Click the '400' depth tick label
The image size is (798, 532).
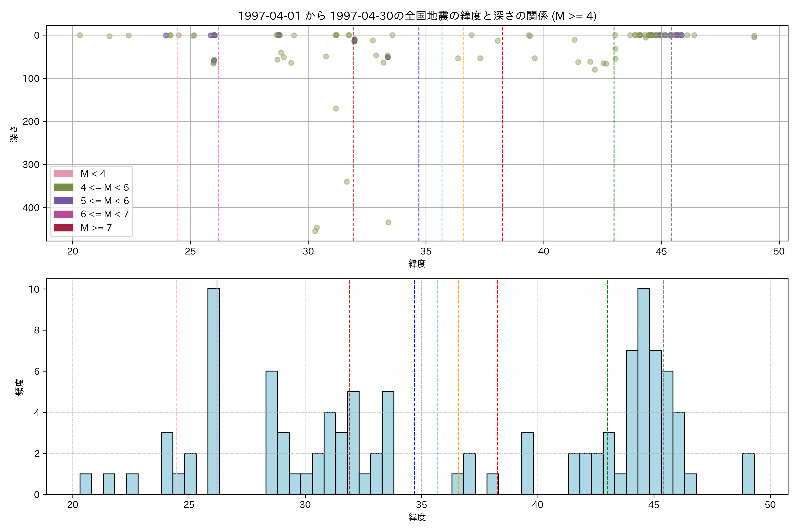tap(31, 208)
